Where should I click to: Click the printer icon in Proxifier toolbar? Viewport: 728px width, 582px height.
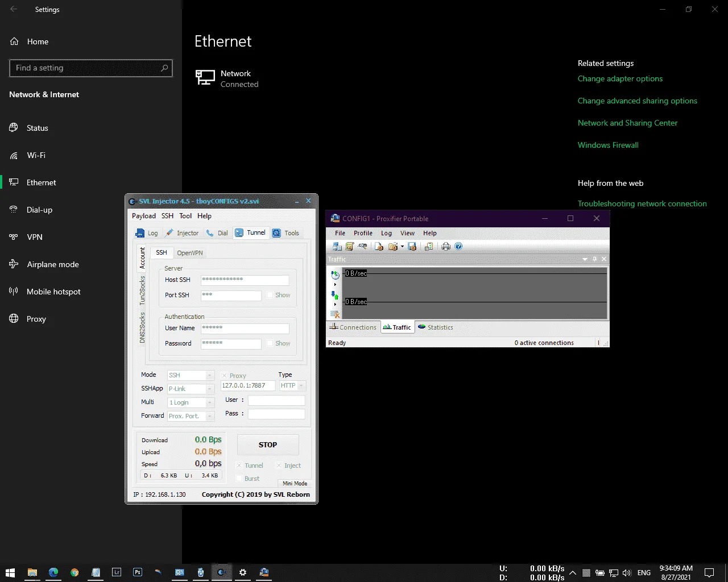tap(446, 246)
